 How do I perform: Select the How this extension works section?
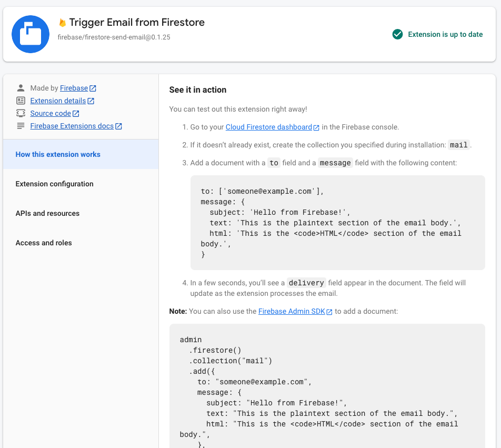(58, 154)
